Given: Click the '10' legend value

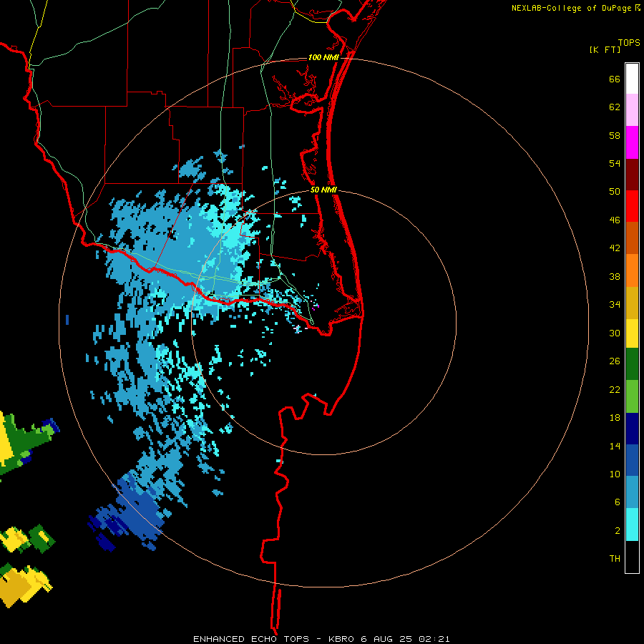Looking at the screenshot, I should click(615, 474).
